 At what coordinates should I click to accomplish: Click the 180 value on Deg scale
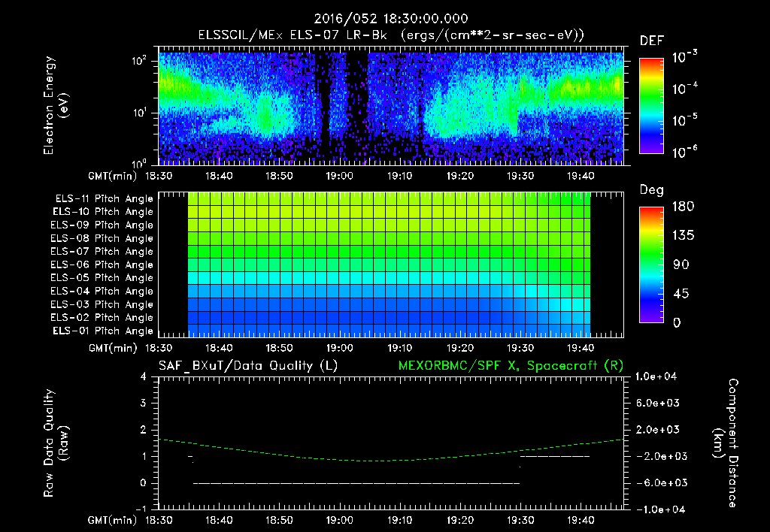tap(683, 207)
